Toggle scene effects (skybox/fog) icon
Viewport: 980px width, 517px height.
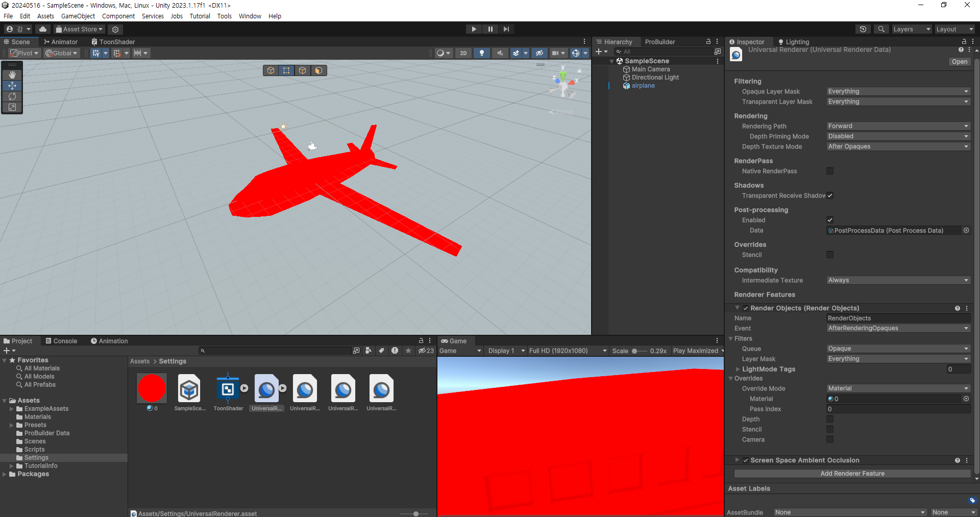[x=516, y=53]
